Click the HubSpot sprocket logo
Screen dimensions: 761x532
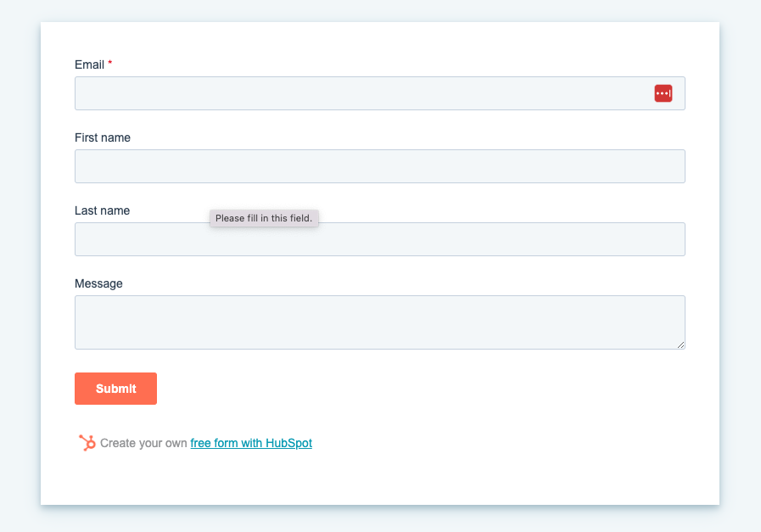point(87,443)
